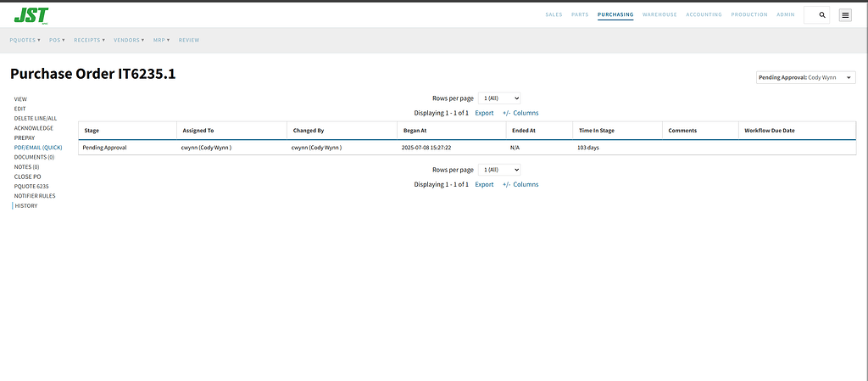Choose Acknowledge in the sidebar
The width and height of the screenshot is (868, 381).
(x=34, y=128)
